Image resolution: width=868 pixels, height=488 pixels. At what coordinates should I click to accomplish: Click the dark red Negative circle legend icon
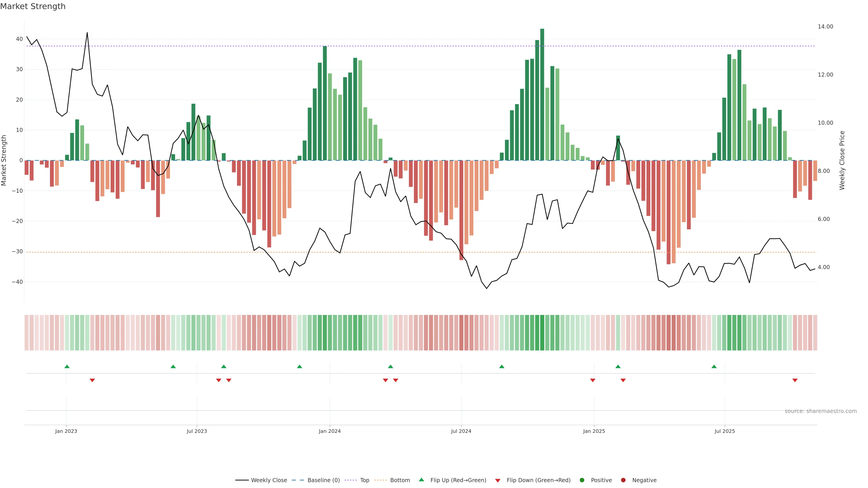tap(623, 480)
